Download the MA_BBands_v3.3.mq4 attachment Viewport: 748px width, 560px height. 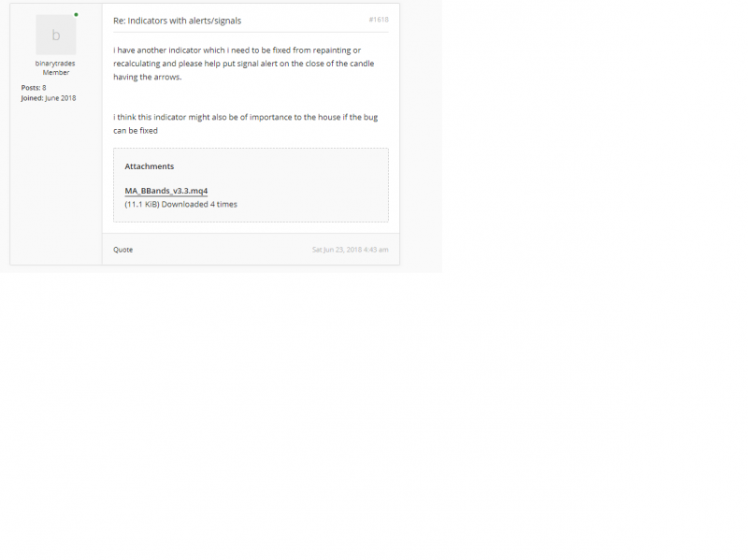coord(166,191)
